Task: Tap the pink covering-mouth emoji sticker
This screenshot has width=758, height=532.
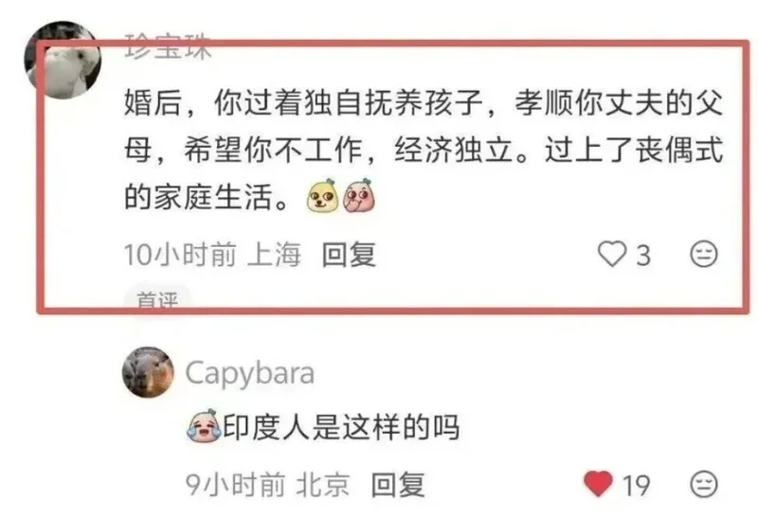Action: pyautogui.click(x=359, y=196)
